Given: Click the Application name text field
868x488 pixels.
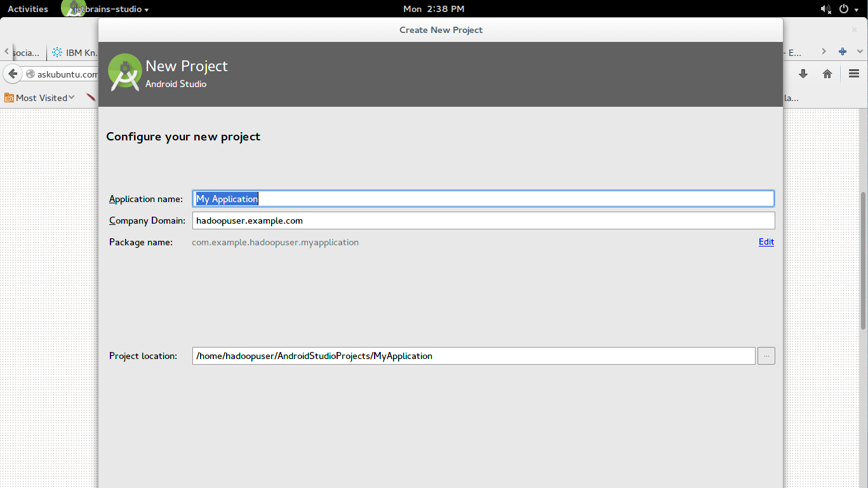Looking at the screenshot, I should coord(483,199).
